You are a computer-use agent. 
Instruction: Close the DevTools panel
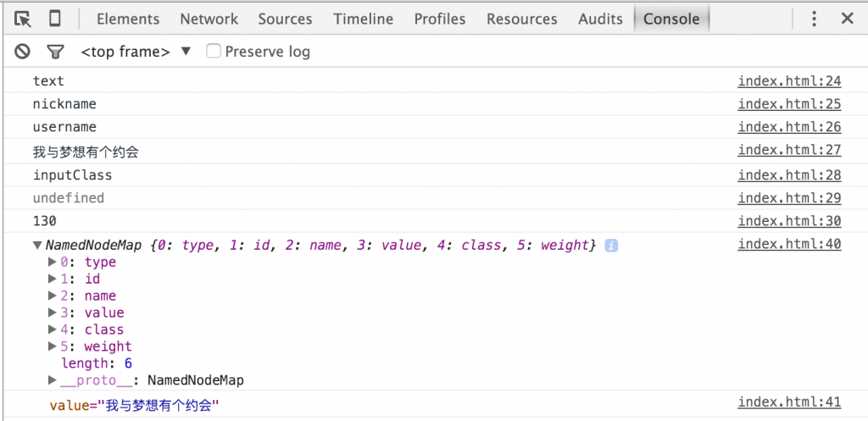click(847, 19)
